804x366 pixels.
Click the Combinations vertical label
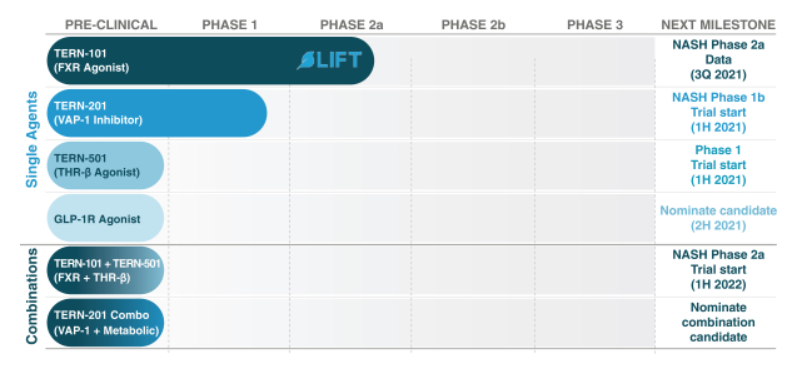32,296
